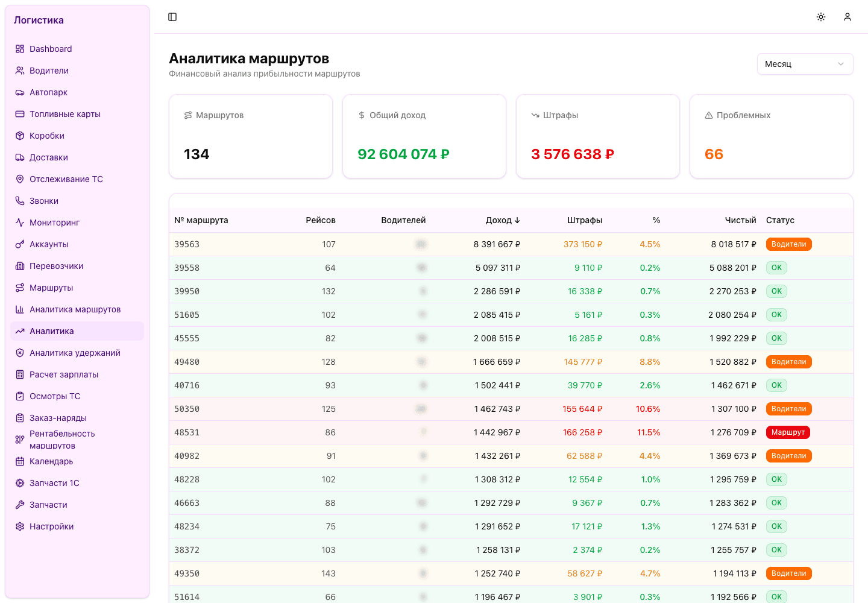This screenshot has height=603, width=868.
Task: Click route number 39950
Action: point(187,291)
